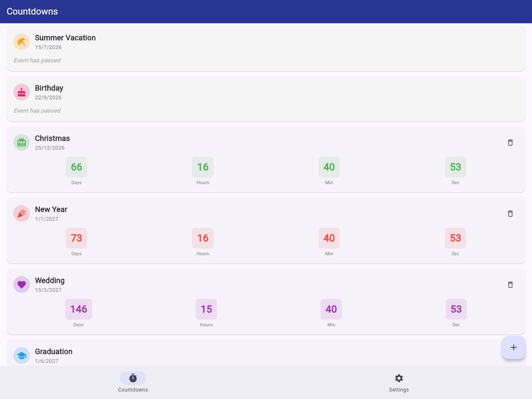
Task: Click the Wedding 53 seconds box
Action: click(456, 309)
